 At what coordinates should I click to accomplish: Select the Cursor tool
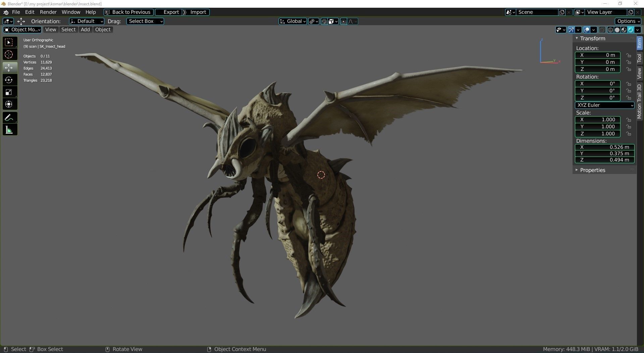[x=9, y=54]
